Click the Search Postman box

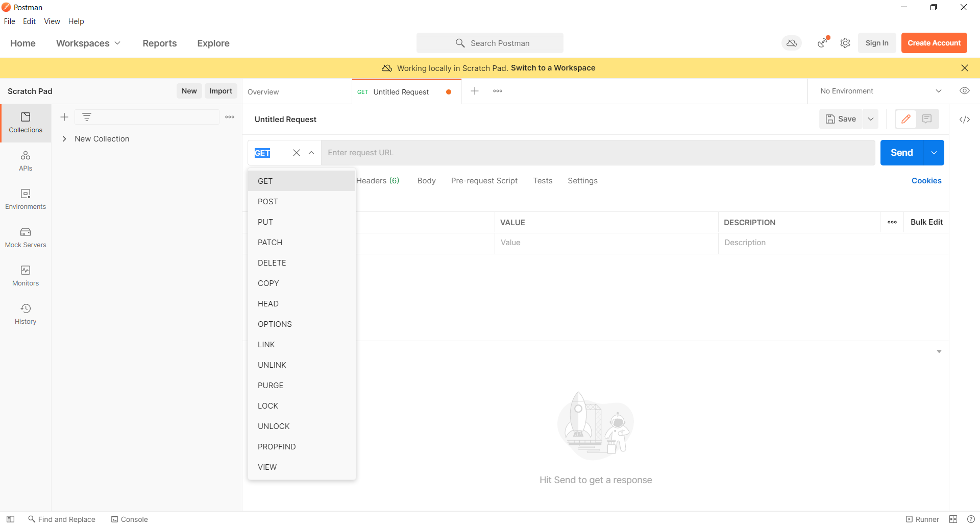click(x=490, y=43)
